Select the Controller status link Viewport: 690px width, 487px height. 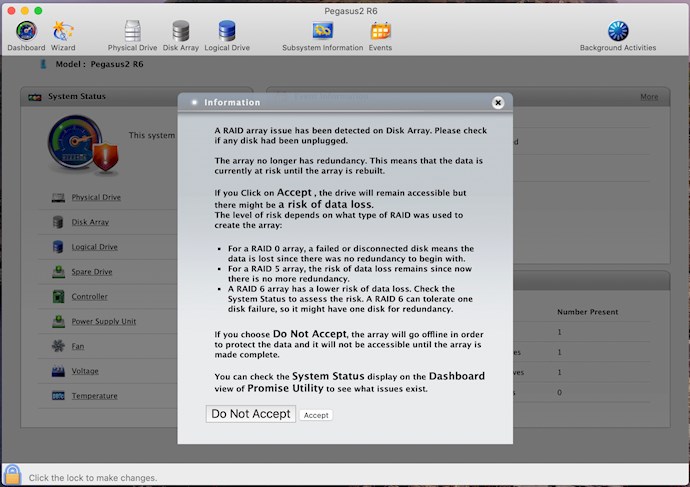point(89,296)
